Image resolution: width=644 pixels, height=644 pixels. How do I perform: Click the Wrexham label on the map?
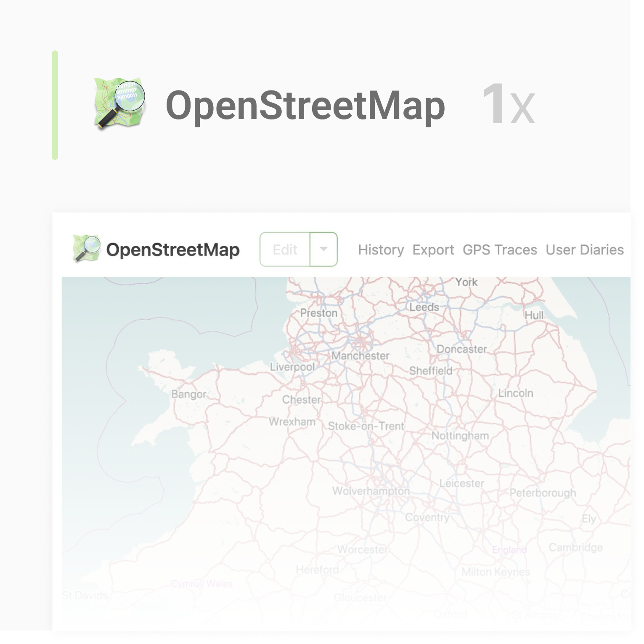[x=292, y=422]
